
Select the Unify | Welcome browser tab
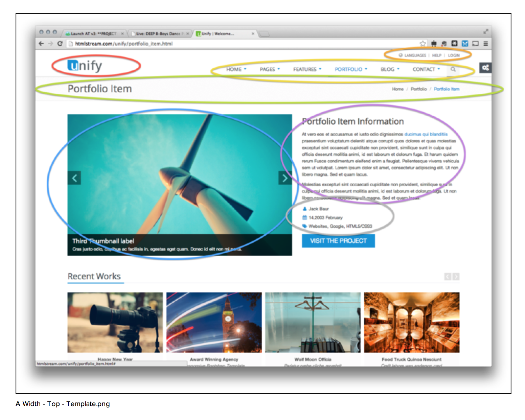point(223,34)
